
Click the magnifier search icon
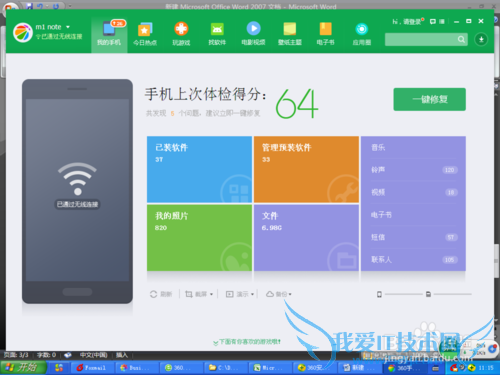click(x=461, y=39)
